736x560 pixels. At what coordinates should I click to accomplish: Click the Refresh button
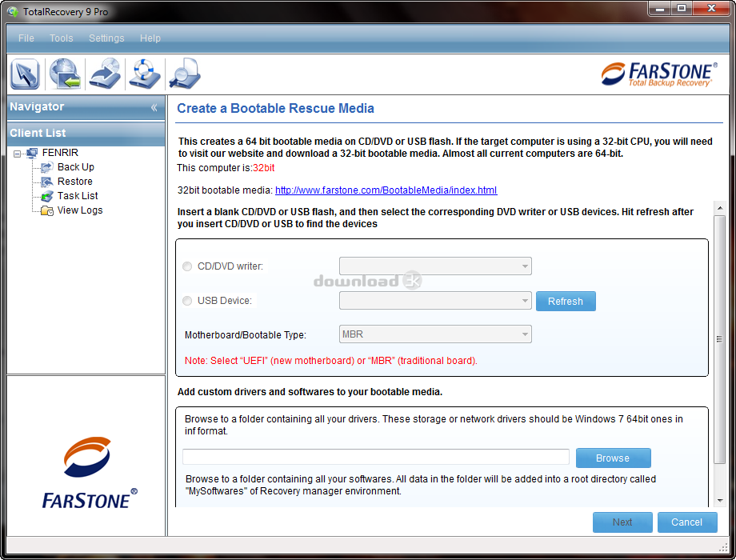[x=566, y=302]
